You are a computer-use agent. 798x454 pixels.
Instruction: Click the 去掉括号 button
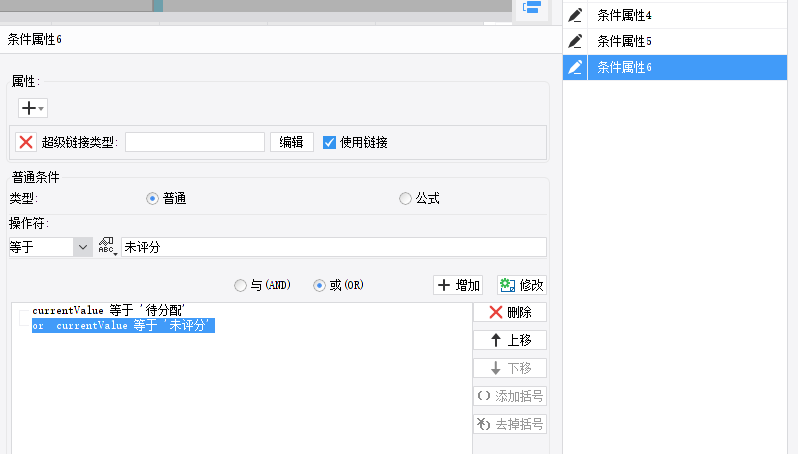coord(510,424)
